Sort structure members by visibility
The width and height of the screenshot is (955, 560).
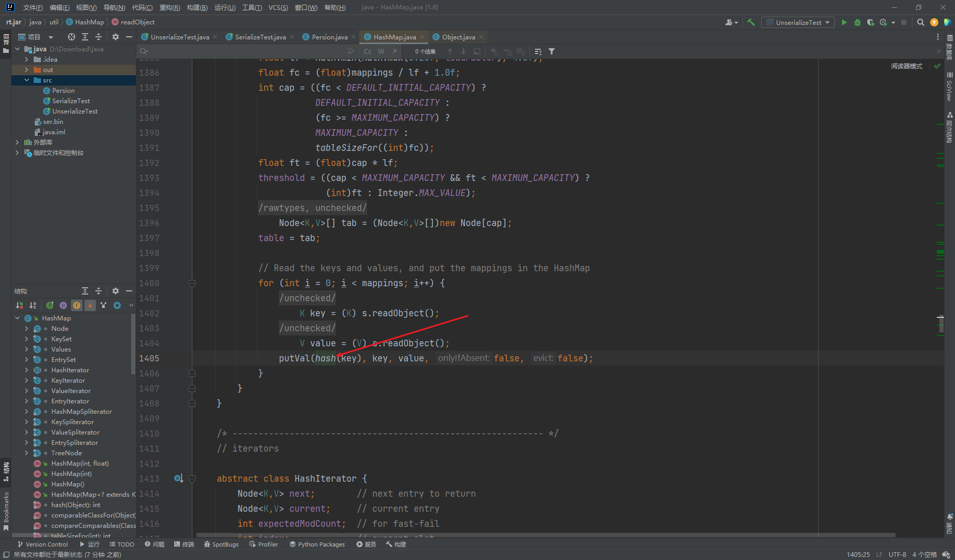[x=19, y=305]
